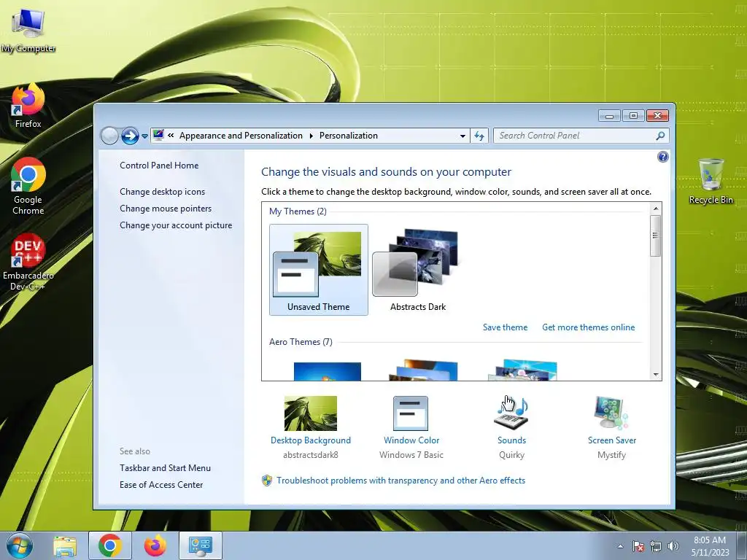Image resolution: width=747 pixels, height=560 pixels.
Task: Go to Control Panel Home
Action: pyautogui.click(x=159, y=166)
